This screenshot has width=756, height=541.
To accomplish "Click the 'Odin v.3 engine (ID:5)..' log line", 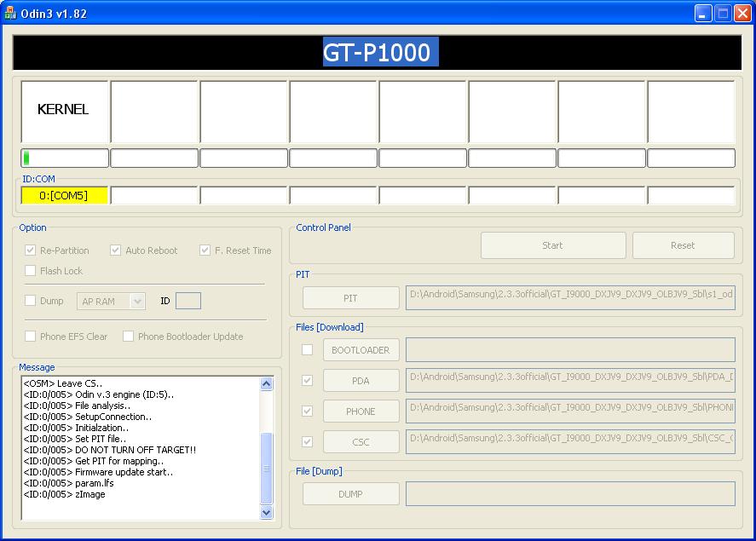I will click(x=99, y=394).
